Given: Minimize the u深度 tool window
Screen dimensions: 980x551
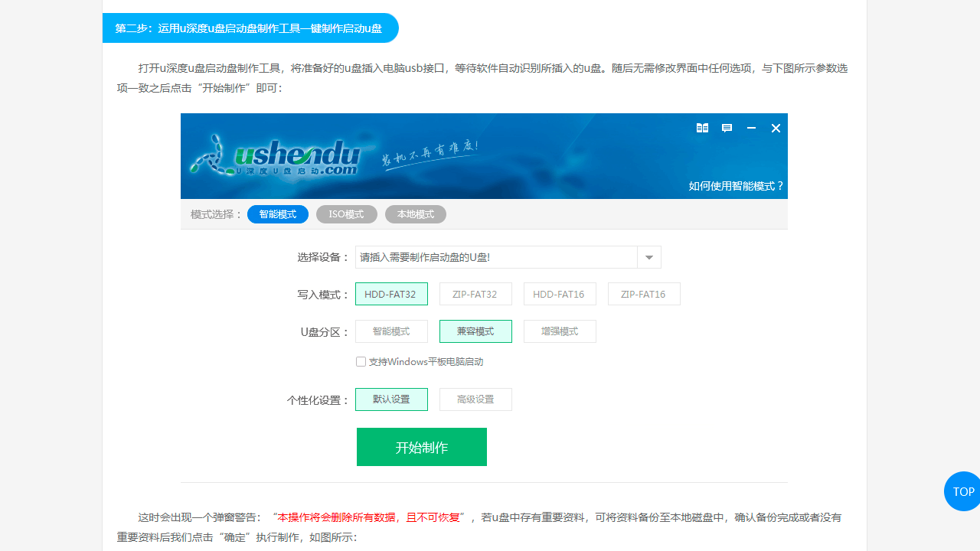Looking at the screenshot, I should tap(751, 128).
